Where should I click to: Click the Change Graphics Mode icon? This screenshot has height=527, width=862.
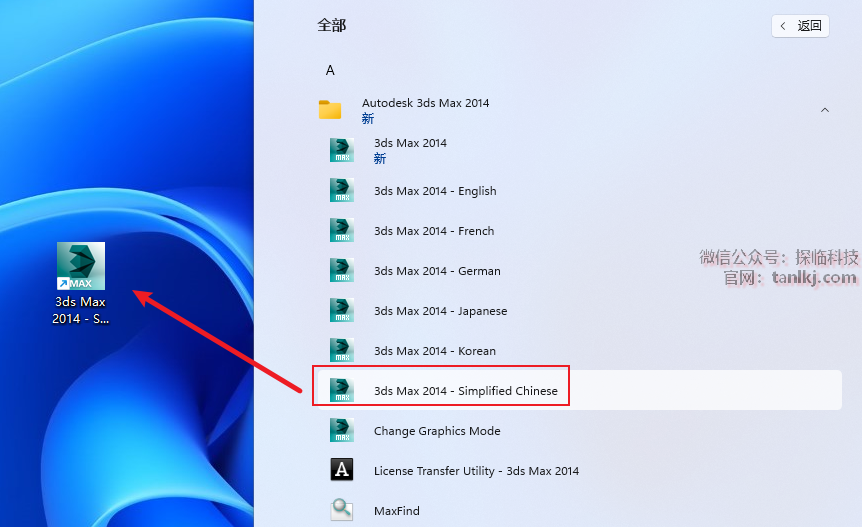341,430
